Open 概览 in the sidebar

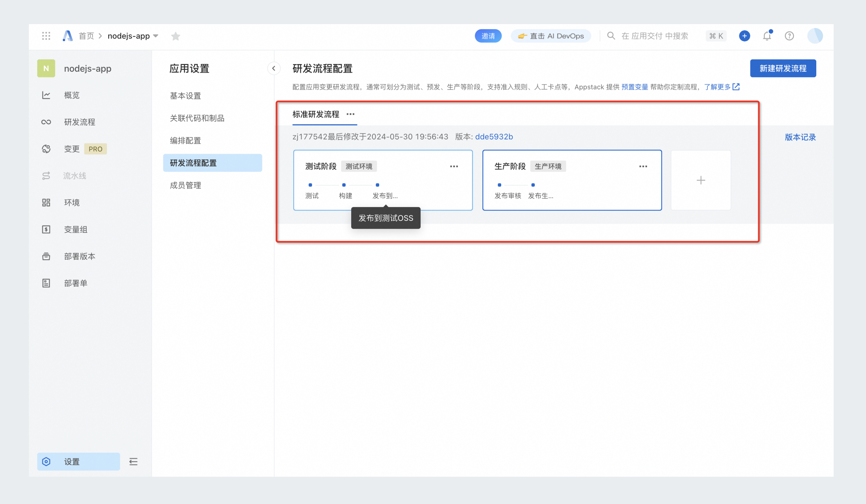(71, 95)
